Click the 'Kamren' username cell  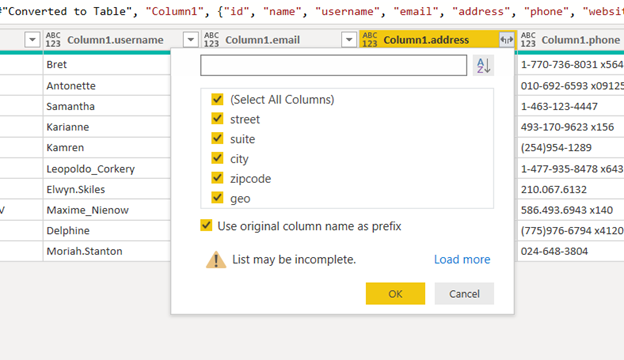click(107, 148)
